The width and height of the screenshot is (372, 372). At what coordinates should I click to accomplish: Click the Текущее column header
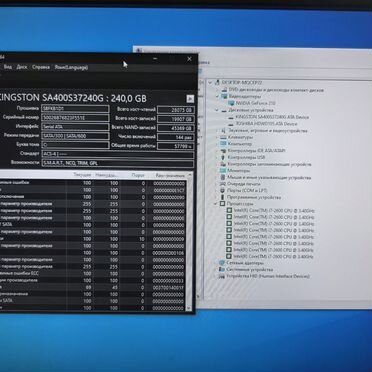pos(82,175)
